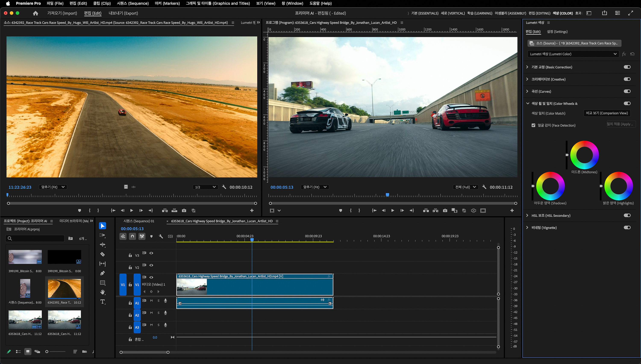Select the Ripple Edit tool
The image size is (641, 364).
tap(103, 245)
